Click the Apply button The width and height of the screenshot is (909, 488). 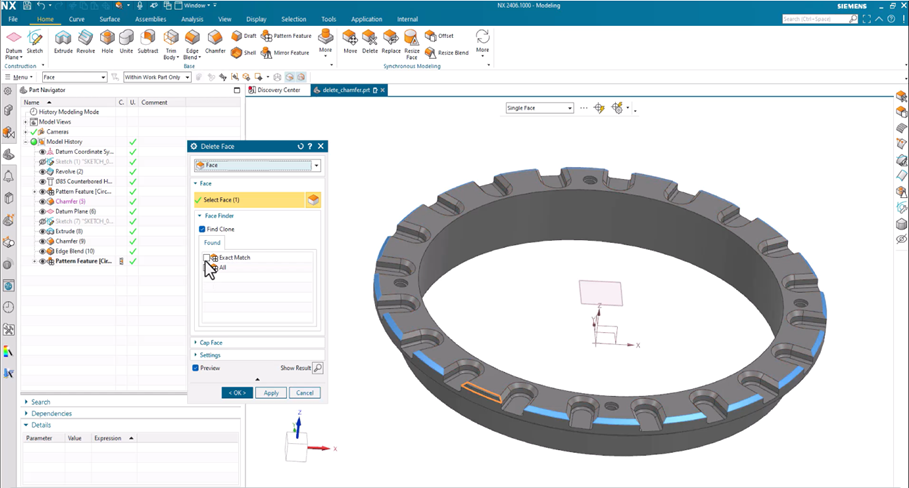click(271, 393)
